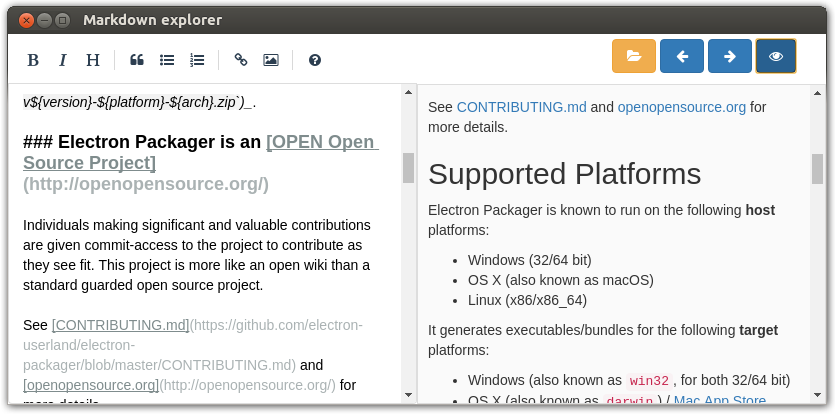Place cursor in 'Individuals making significant' paragraph

[x=197, y=255]
